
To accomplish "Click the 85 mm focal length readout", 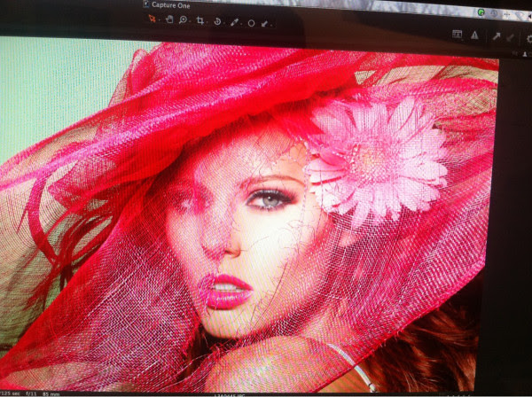I will [51, 394].
